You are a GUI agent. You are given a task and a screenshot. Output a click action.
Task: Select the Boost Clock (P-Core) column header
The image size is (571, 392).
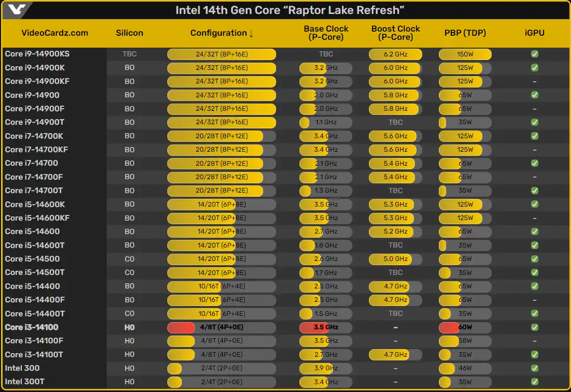pos(395,33)
